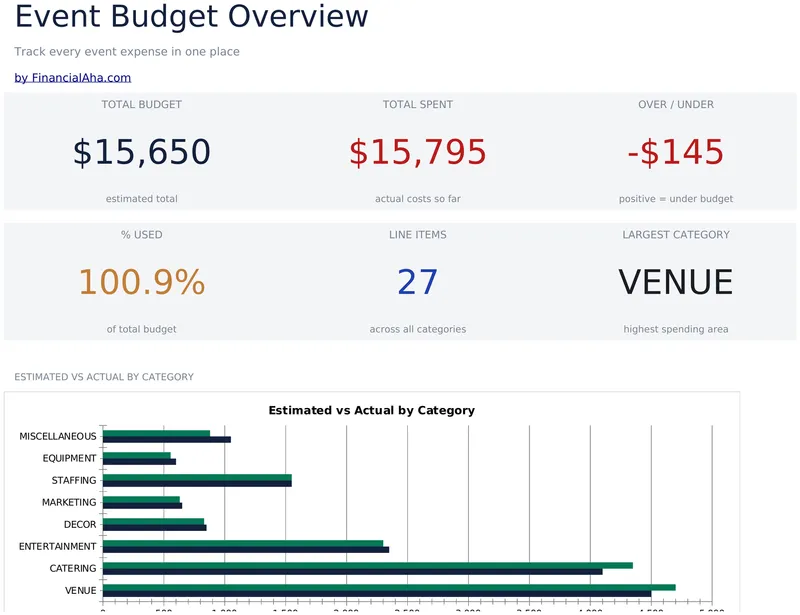
Task: Click the green CATERING bar
Action: click(368, 565)
